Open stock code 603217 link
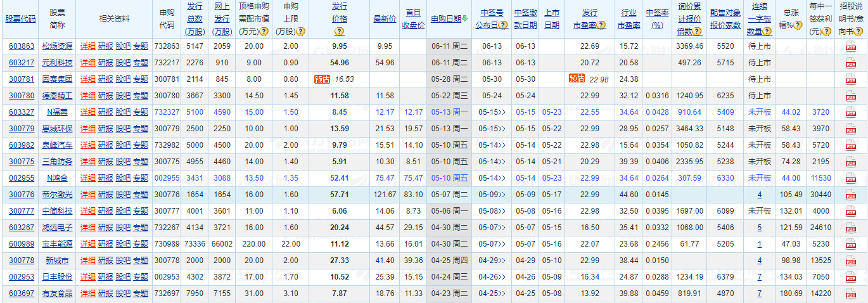This screenshot has width=868, height=303. (22, 63)
